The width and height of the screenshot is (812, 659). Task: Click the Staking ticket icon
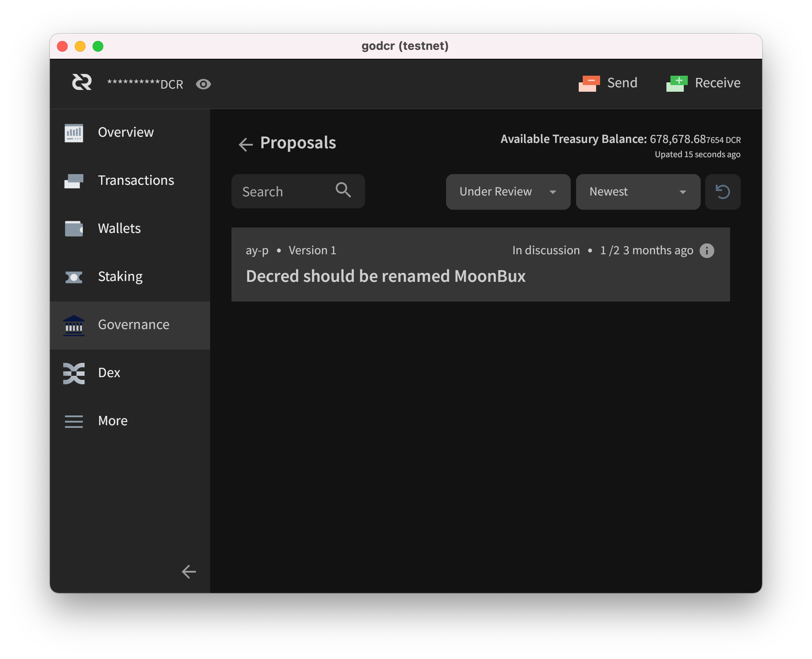(74, 277)
